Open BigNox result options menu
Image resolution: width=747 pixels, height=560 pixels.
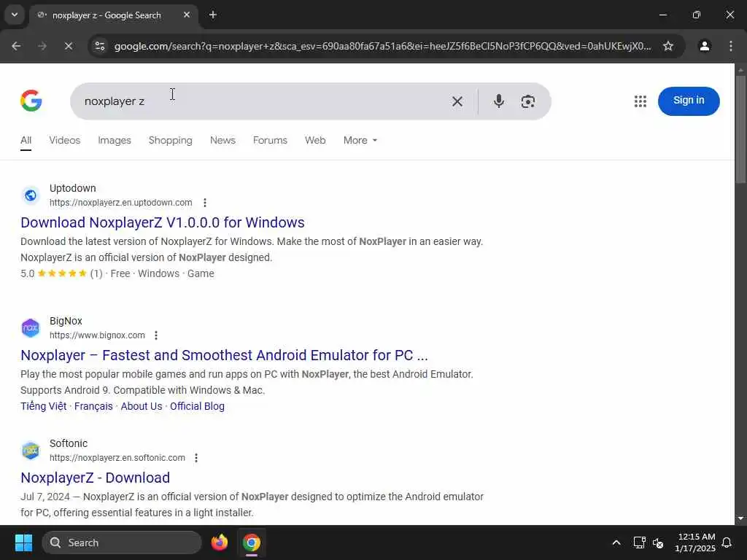(156, 335)
